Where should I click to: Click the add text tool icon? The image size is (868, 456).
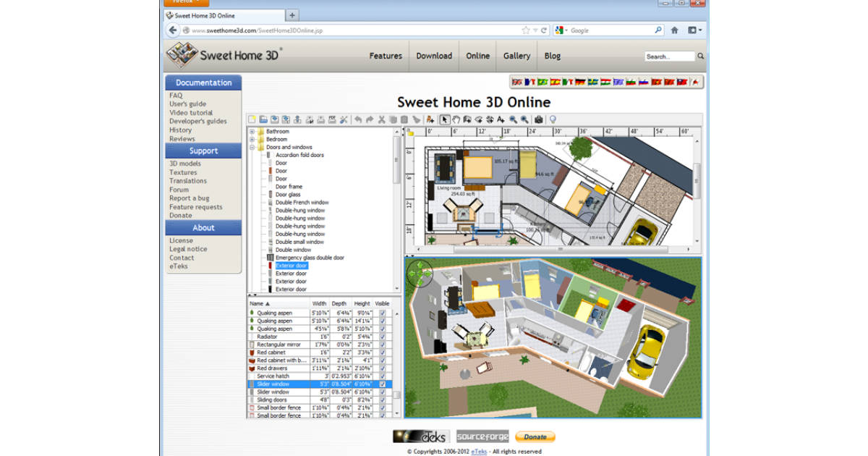pos(501,120)
